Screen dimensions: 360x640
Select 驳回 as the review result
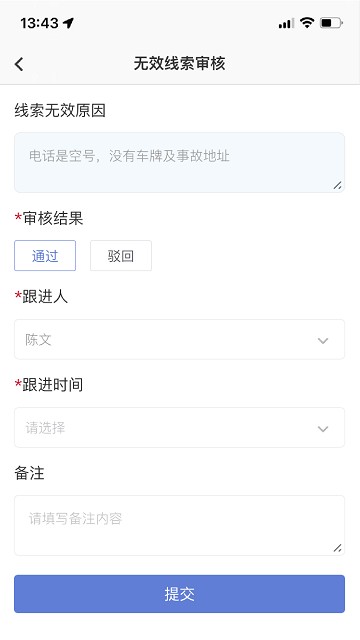click(121, 256)
